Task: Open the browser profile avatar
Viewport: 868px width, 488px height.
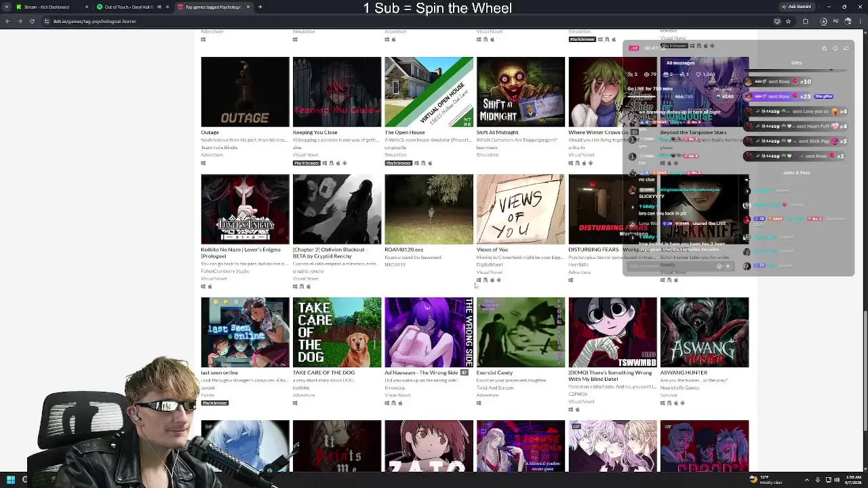Action: coord(848,21)
